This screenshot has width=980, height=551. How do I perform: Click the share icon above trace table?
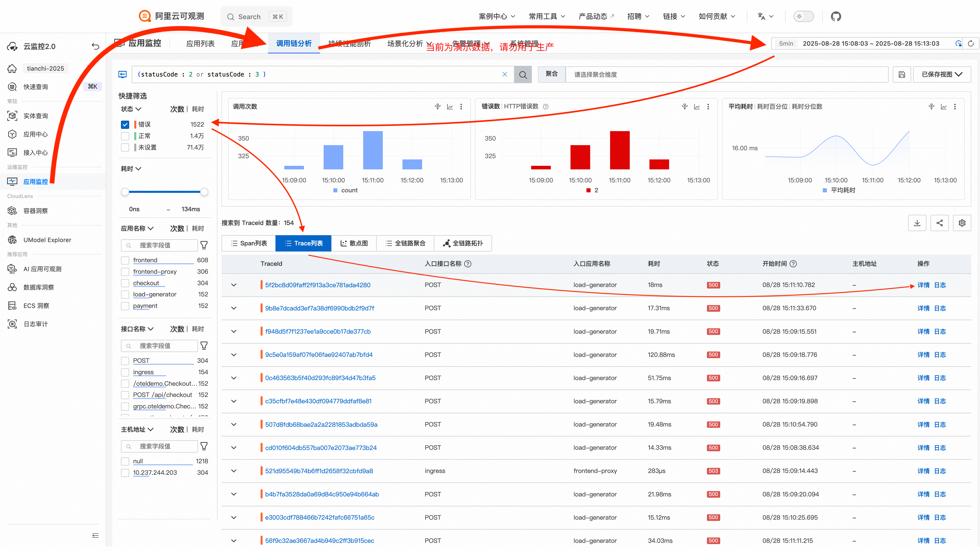pyautogui.click(x=939, y=223)
